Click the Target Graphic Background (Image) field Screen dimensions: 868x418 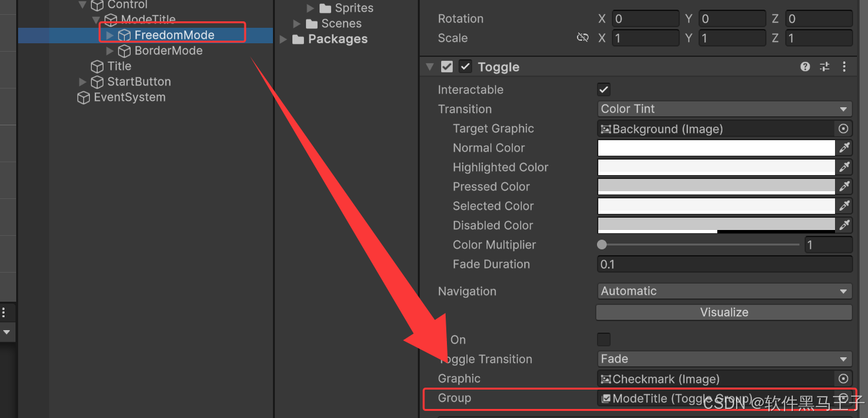point(716,129)
